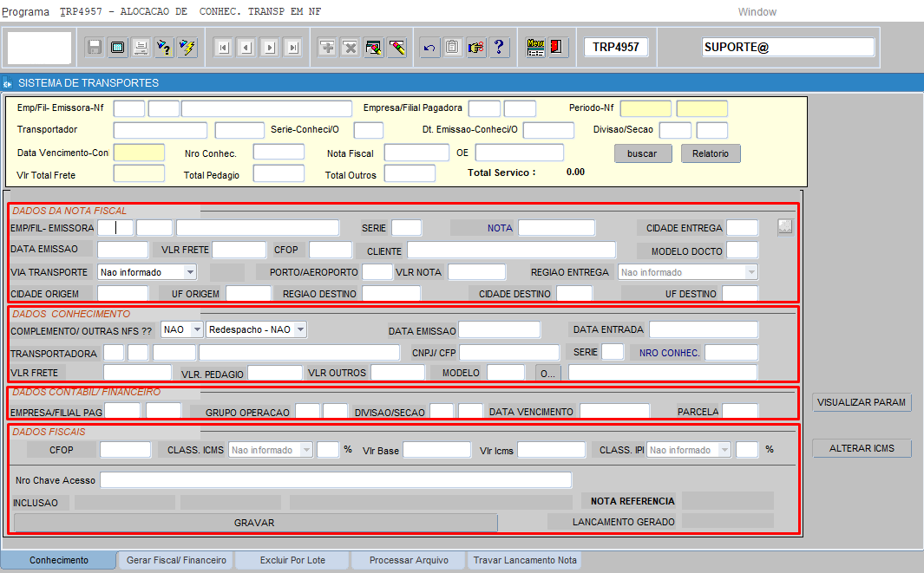Open the Window menu

pos(757,12)
